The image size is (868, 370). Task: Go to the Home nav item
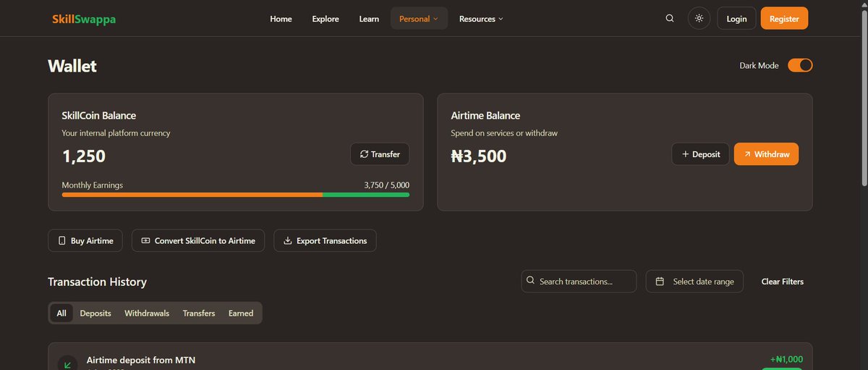281,19
